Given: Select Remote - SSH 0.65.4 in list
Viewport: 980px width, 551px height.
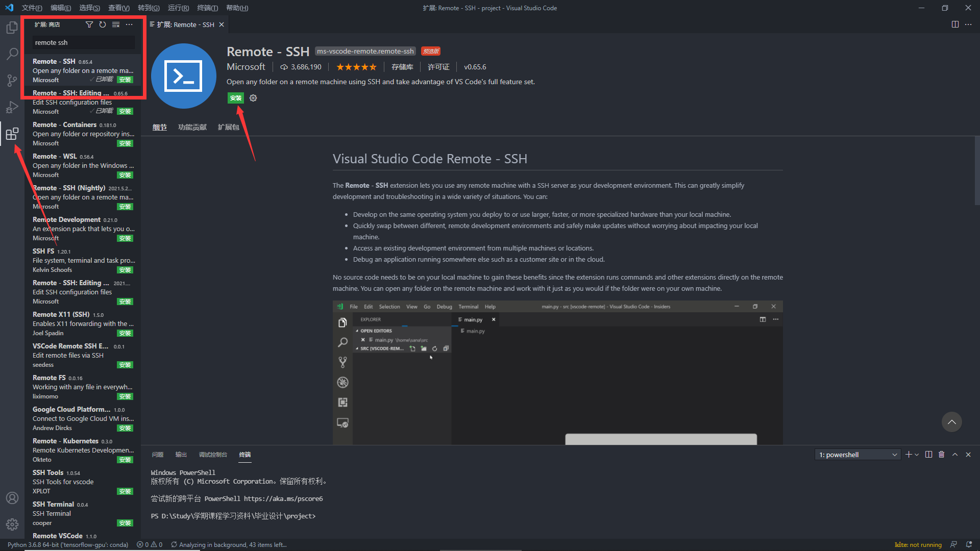Looking at the screenshot, I should click(83, 70).
